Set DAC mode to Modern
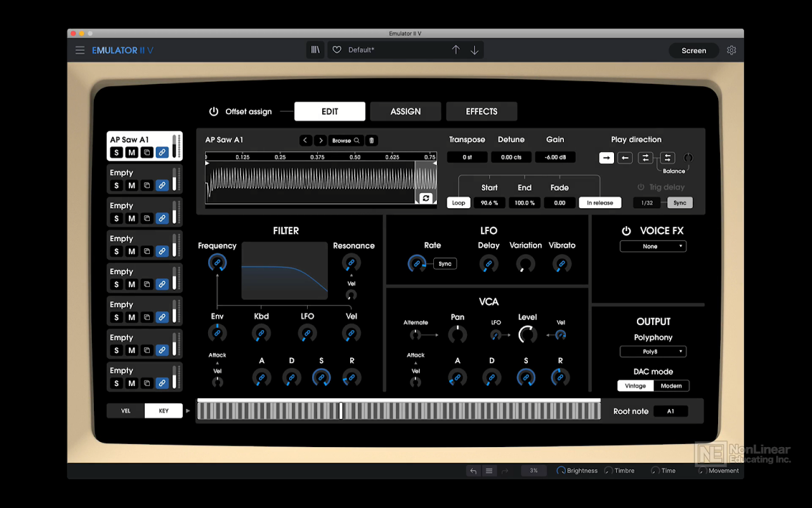812x508 pixels. coord(671,385)
